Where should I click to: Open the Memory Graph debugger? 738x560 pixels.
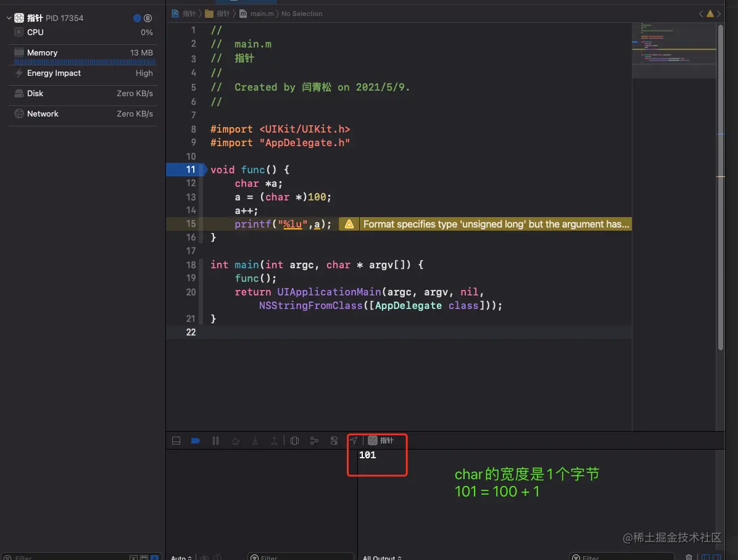tap(314, 440)
